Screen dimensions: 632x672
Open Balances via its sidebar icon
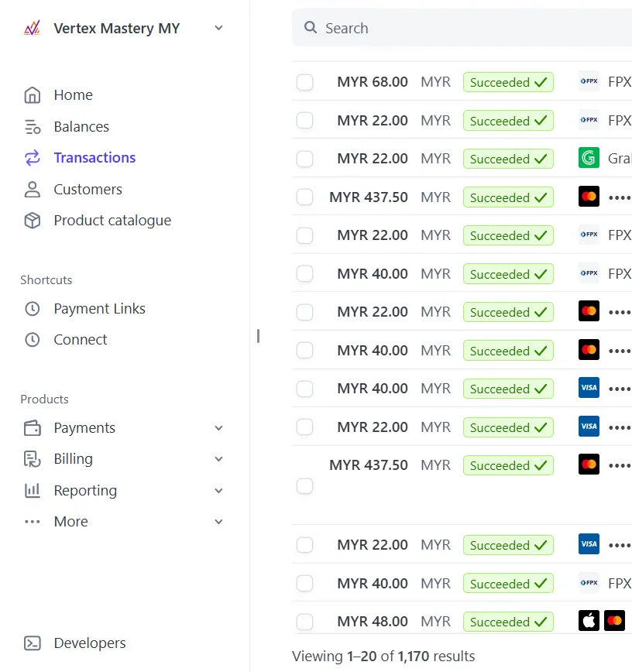(x=32, y=127)
